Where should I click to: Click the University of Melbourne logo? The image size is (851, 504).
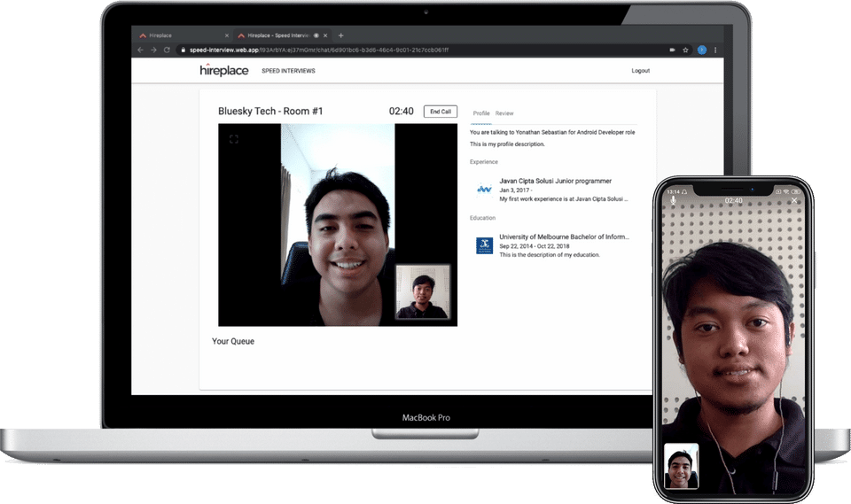[484, 245]
